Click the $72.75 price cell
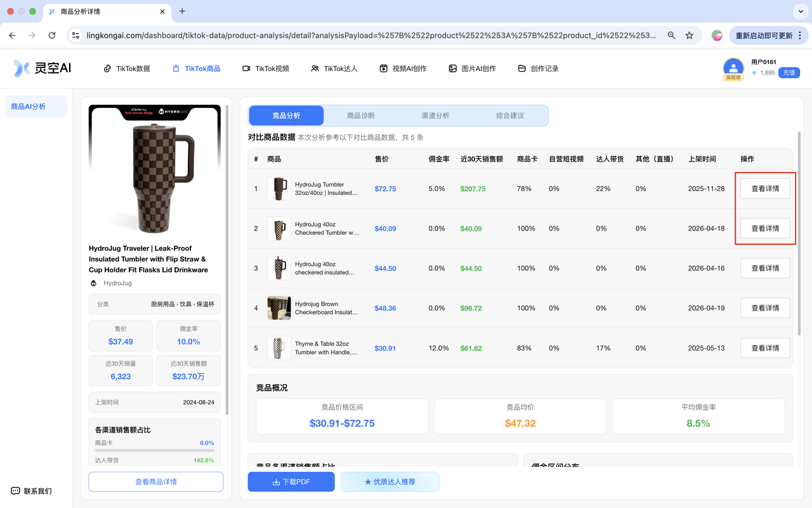 pyautogui.click(x=385, y=189)
